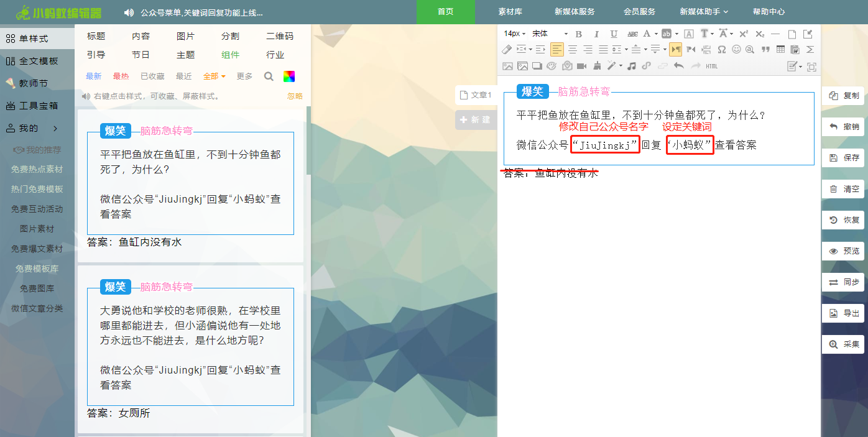This screenshot has width=868, height=437.
Task: Select the 文章1 article tab
Action: pyautogui.click(x=476, y=95)
